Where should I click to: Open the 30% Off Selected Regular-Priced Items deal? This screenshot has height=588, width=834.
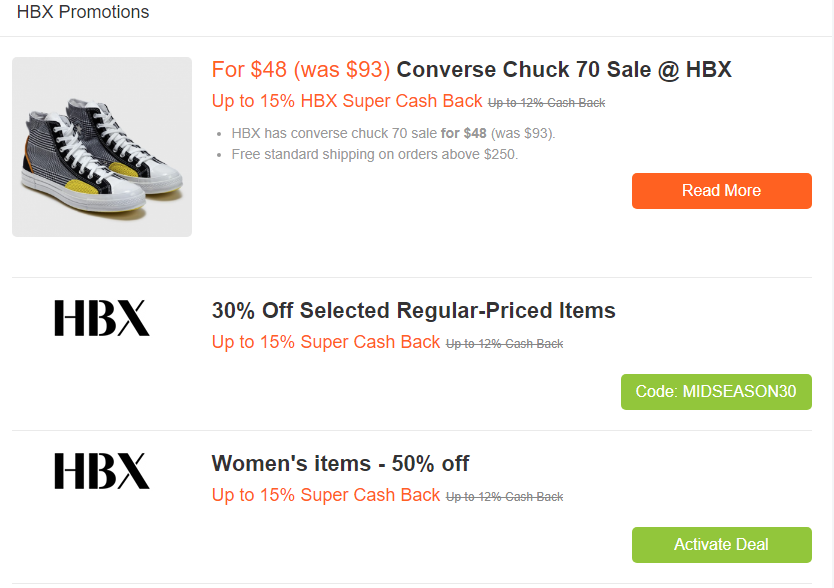413,311
